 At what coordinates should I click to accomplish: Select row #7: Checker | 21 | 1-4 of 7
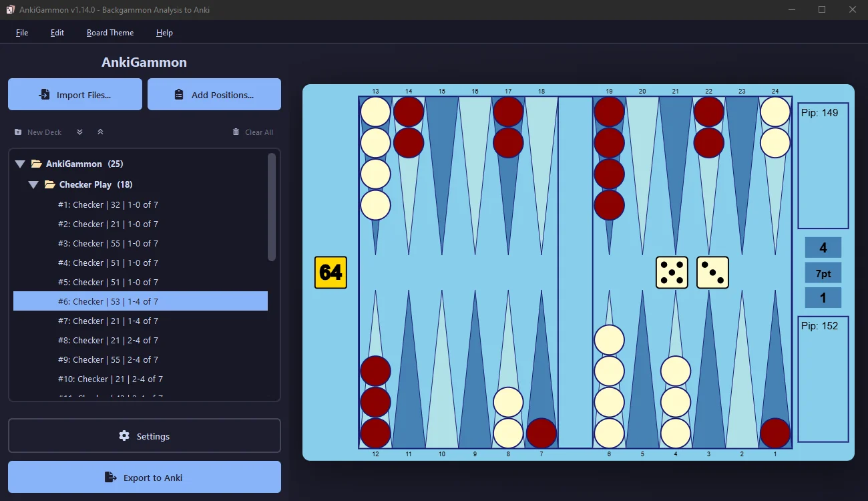140,321
